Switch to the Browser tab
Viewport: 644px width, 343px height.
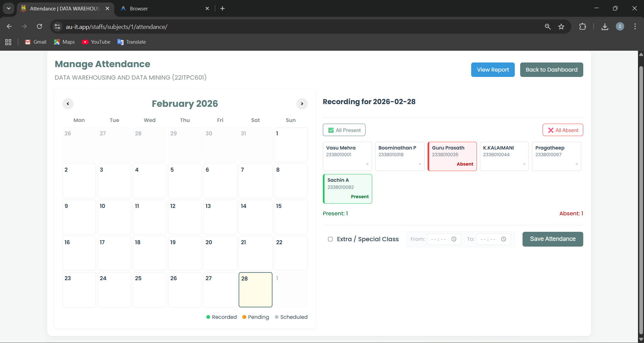161,8
